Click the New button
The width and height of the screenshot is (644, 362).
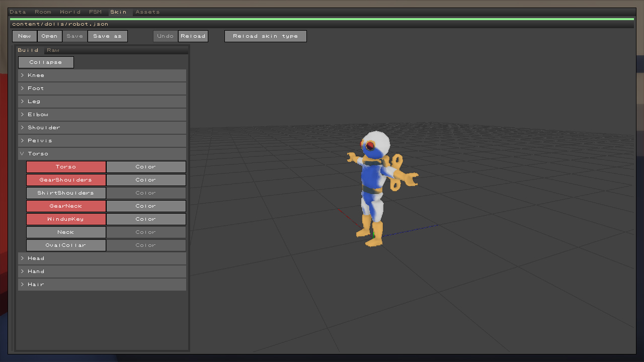[25, 36]
